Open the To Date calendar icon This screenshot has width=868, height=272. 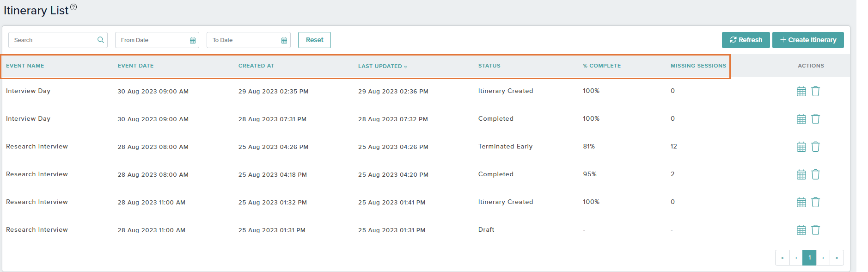[x=284, y=40]
